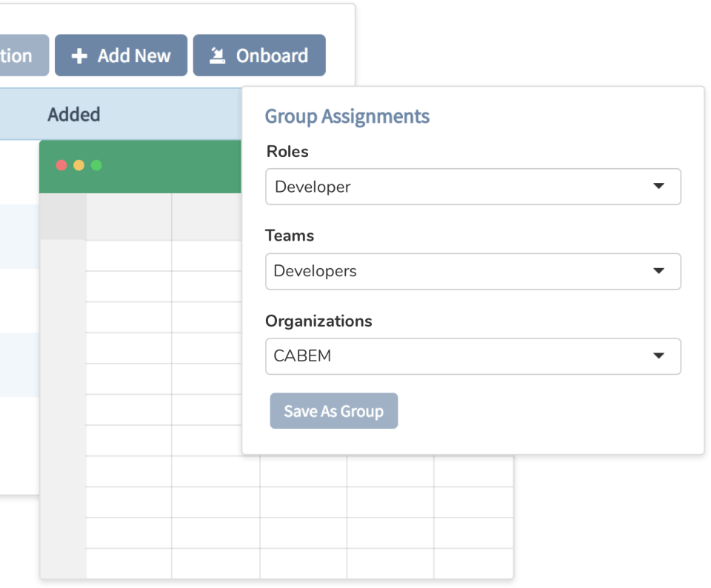Screen dimensions: 711x588
Task: Click the green window dot
Action: pos(96,165)
